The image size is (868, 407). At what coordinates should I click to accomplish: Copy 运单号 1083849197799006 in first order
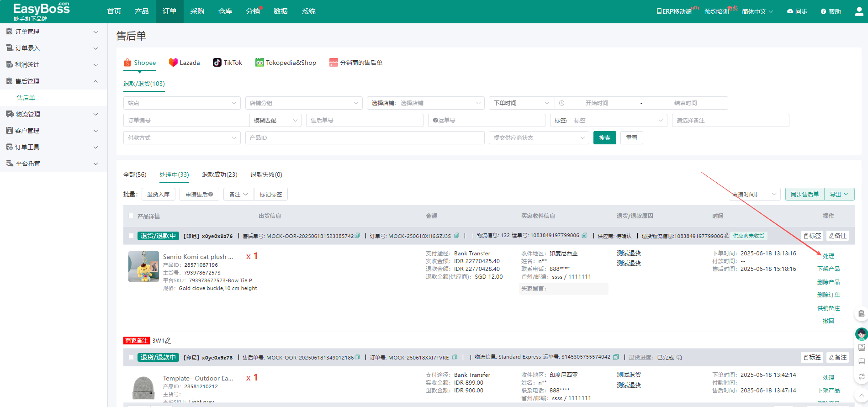coord(584,236)
